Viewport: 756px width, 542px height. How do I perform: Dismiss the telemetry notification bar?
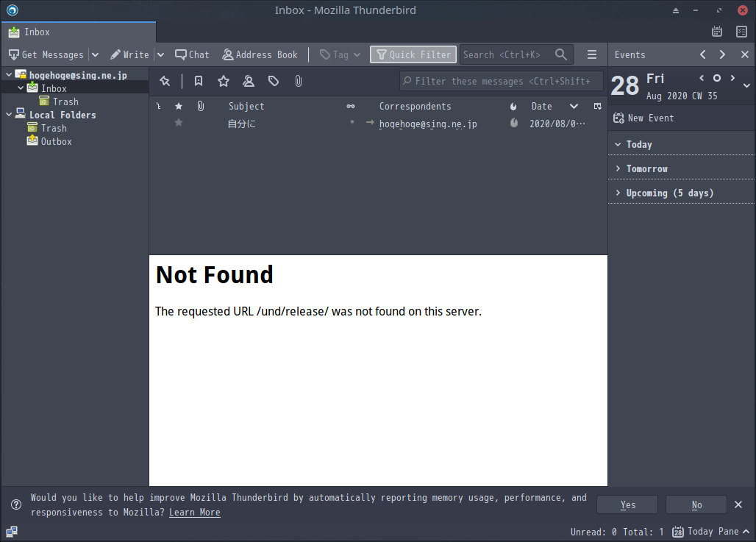pos(738,504)
